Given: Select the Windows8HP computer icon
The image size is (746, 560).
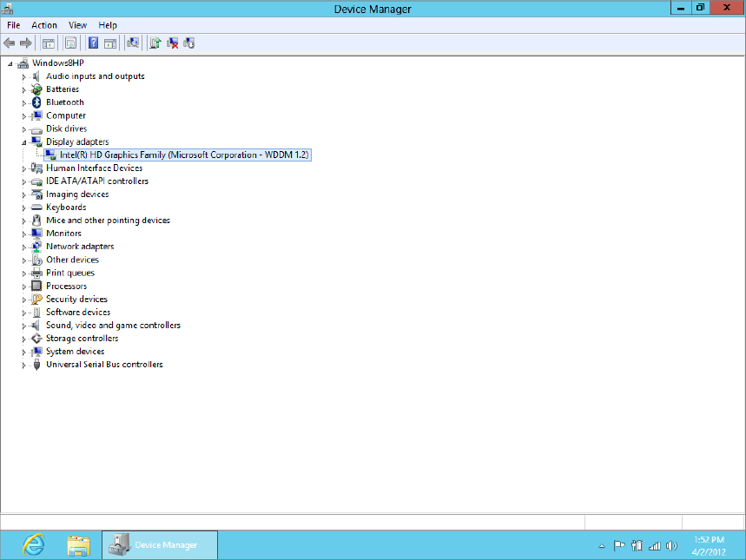Looking at the screenshot, I should (23, 63).
